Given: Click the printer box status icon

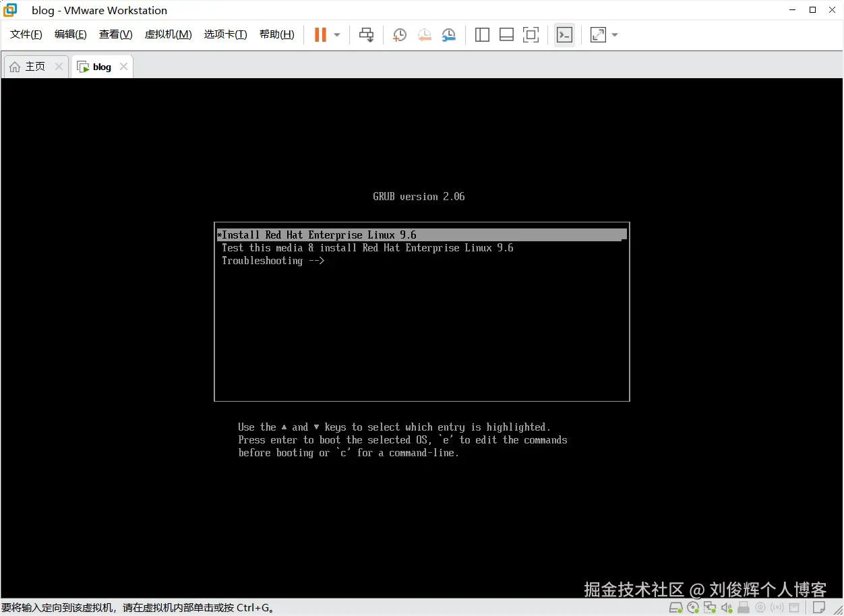Looking at the screenshot, I should (x=794, y=608).
